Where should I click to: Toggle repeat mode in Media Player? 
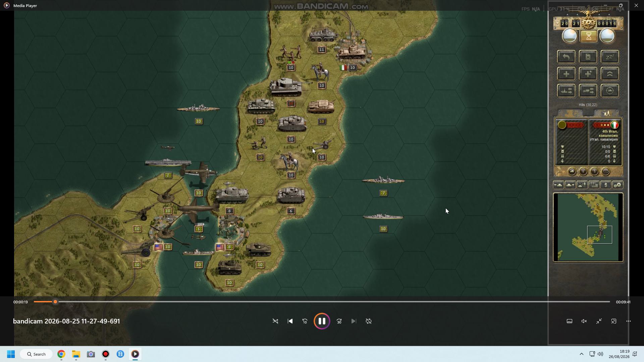pyautogui.click(x=369, y=321)
